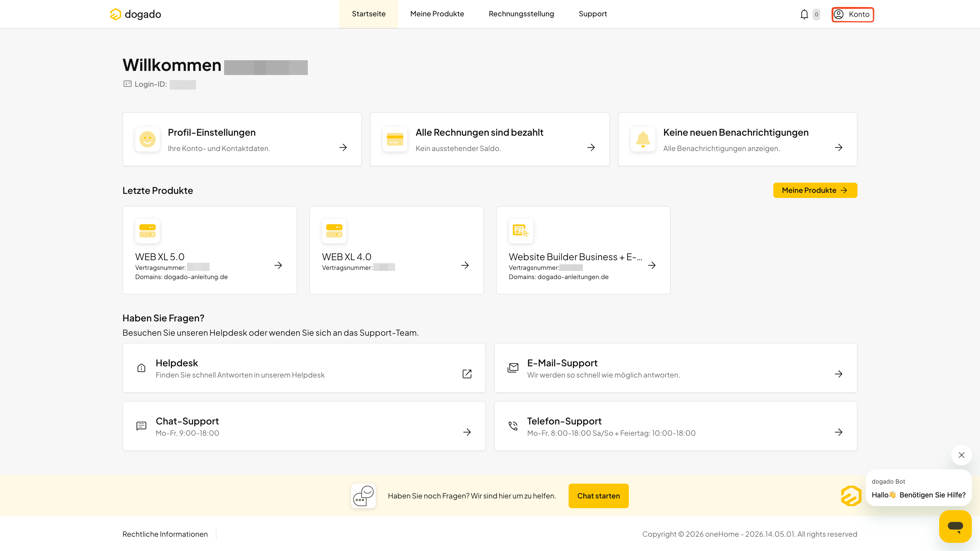Viewport: 980px width, 551px height.
Task: Click the server icon of WEB XL 5.0
Action: 147,231
